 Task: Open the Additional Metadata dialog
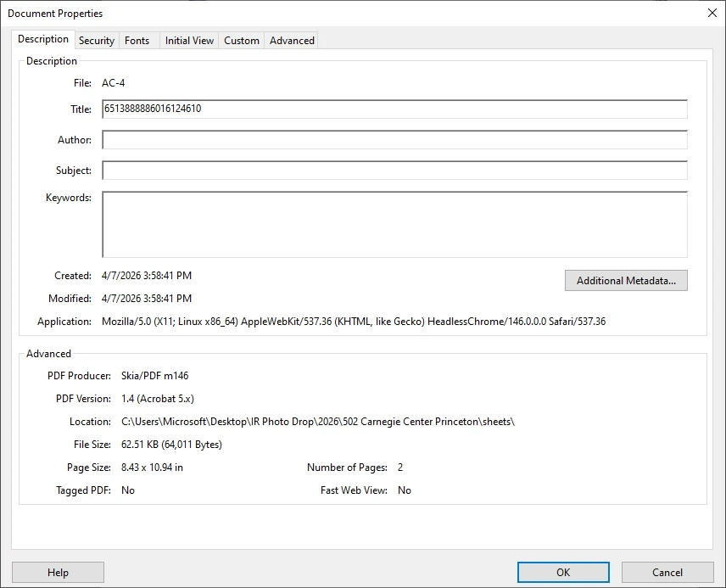point(626,280)
